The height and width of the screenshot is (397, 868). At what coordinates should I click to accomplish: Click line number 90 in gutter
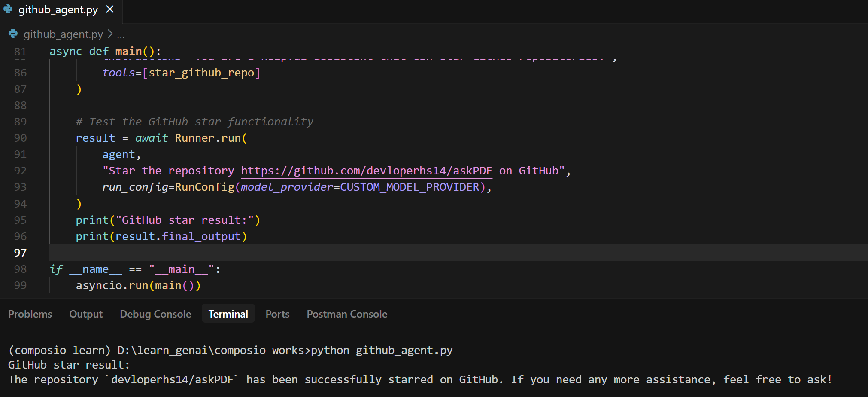[x=20, y=138]
